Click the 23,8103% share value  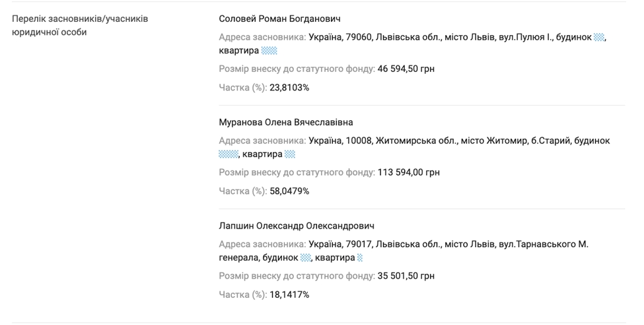click(289, 87)
